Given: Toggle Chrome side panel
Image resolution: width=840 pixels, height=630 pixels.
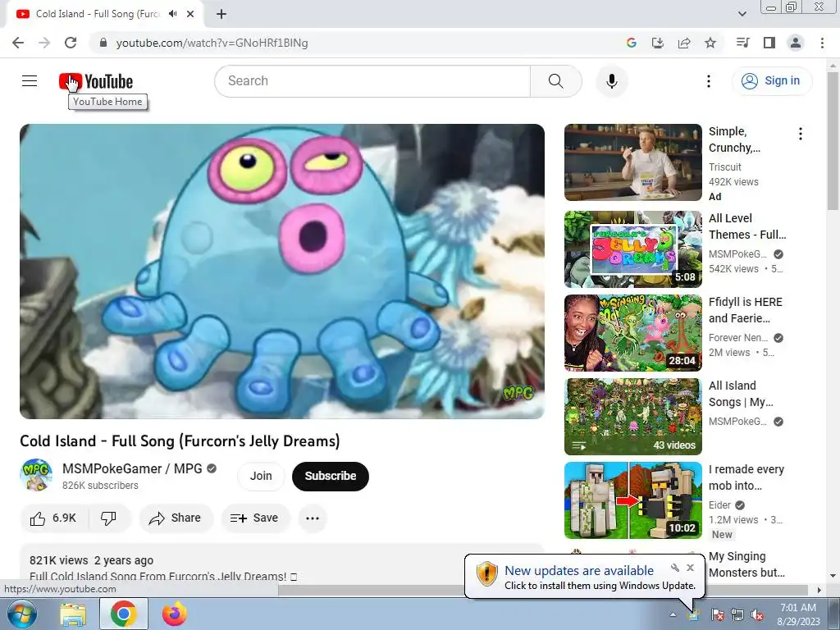Looking at the screenshot, I should point(769,43).
